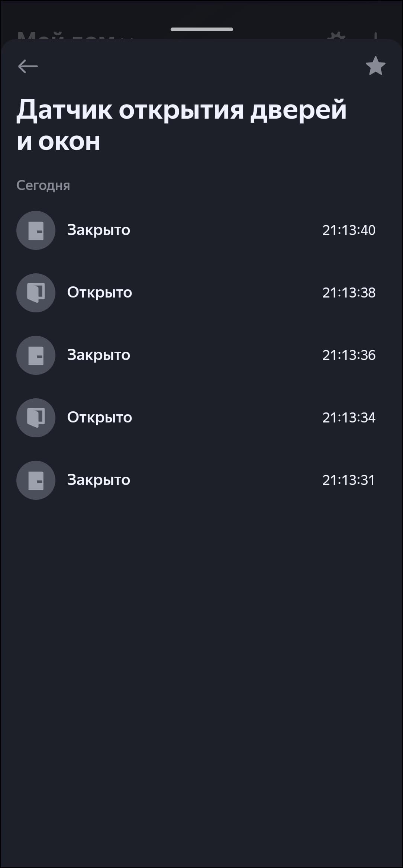Screen dimensions: 403x868
Task: Tap the 21:13:34 timestamp
Action: pos(349,418)
